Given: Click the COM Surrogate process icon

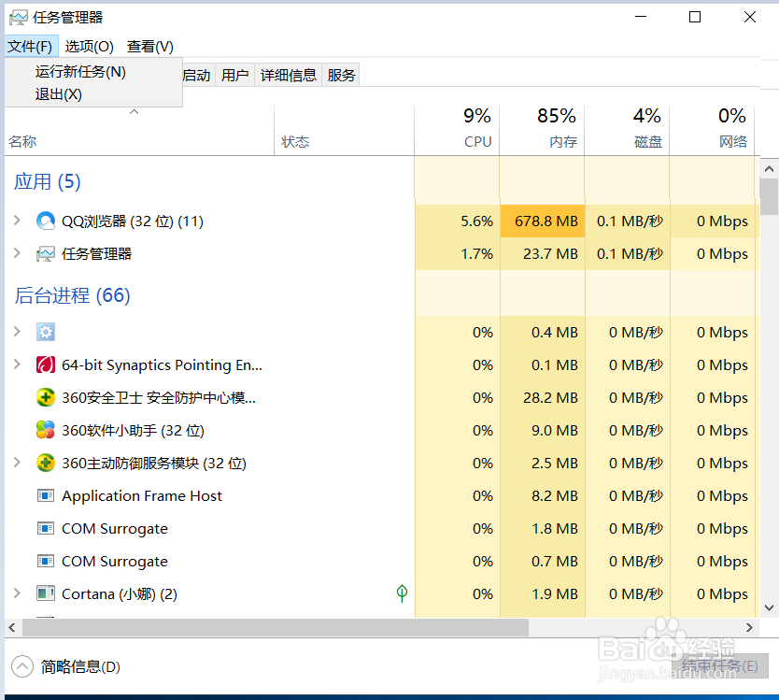Looking at the screenshot, I should tap(46, 528).
